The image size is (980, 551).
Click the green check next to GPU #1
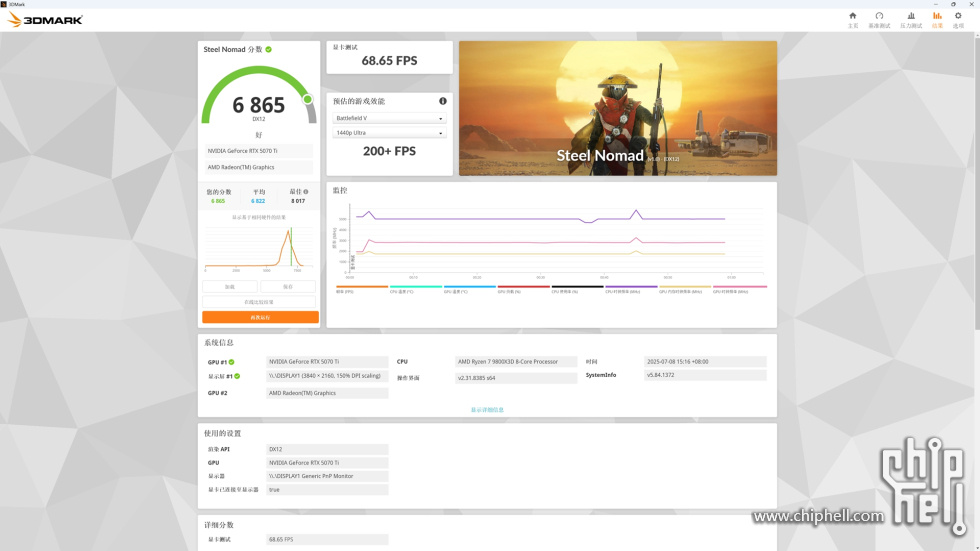tap(231, 362)
